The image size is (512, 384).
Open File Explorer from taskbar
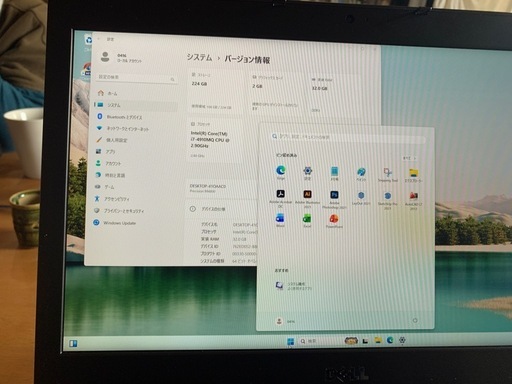click(378, 340)
